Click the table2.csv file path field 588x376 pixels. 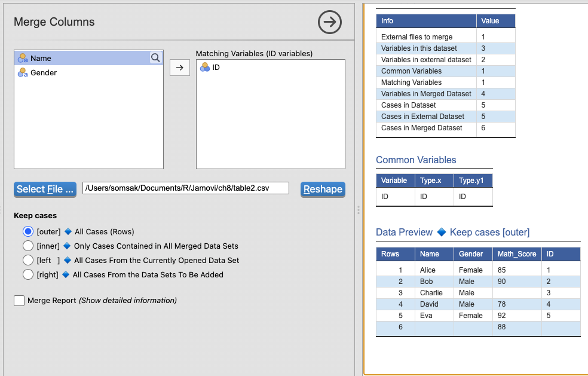click(x=185, y=188)
